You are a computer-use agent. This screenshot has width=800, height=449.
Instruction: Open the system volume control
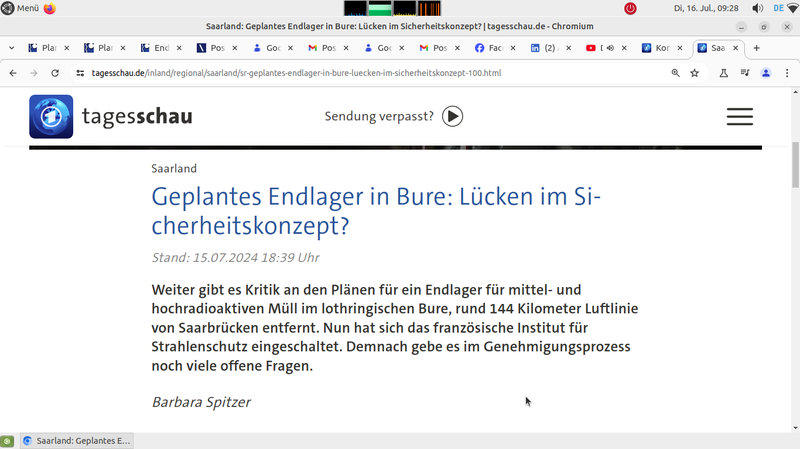(x=757, y=8)
